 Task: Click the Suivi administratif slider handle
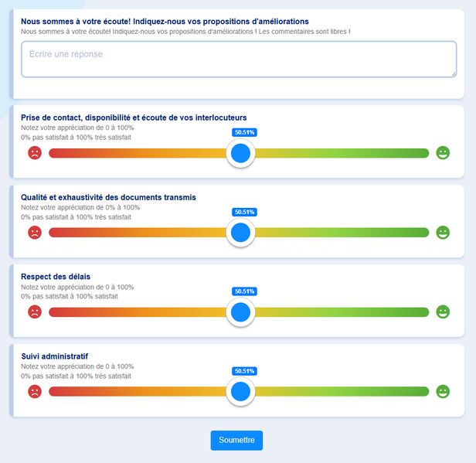pyautogui.click(x=240, y=392)
